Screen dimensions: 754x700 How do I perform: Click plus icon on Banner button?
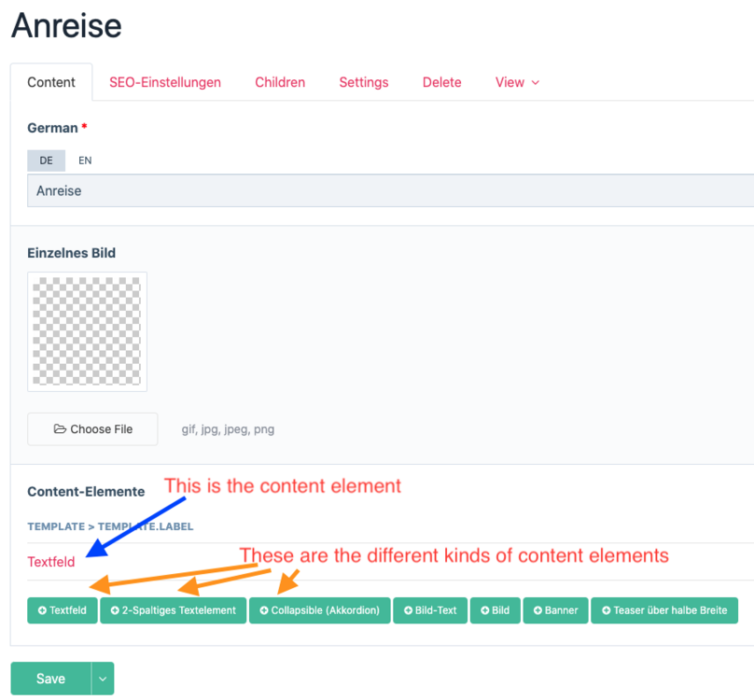click(x=538, y=610)
